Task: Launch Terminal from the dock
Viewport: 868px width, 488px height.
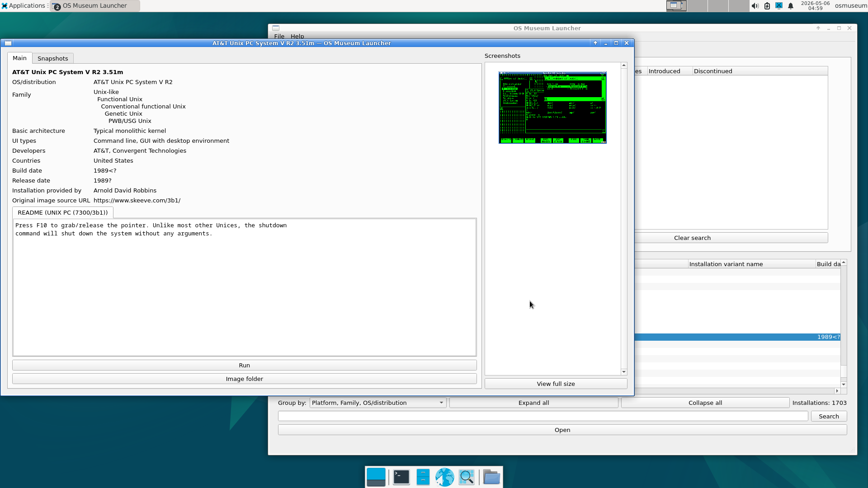Action: point(401,477)
